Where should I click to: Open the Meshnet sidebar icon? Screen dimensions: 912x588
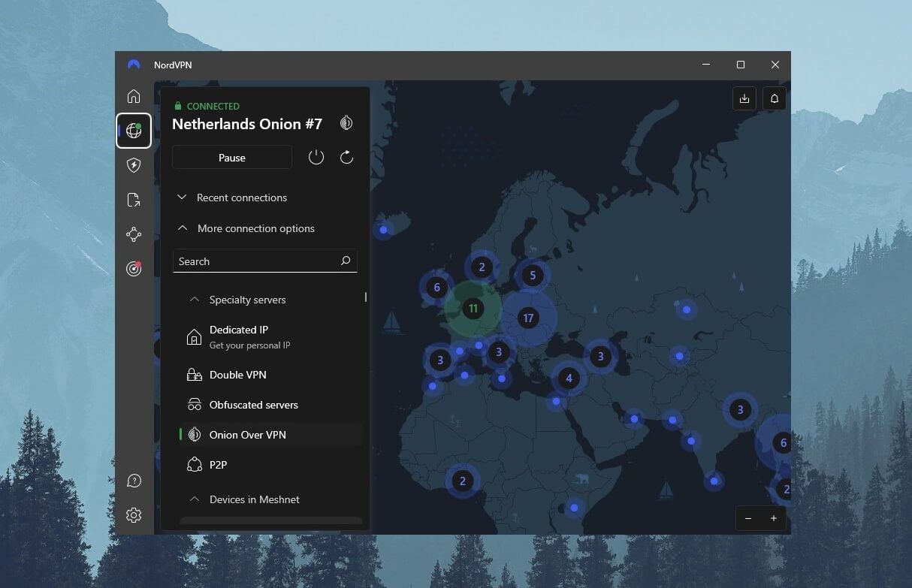pyautogui.click(x=134, y=234)
